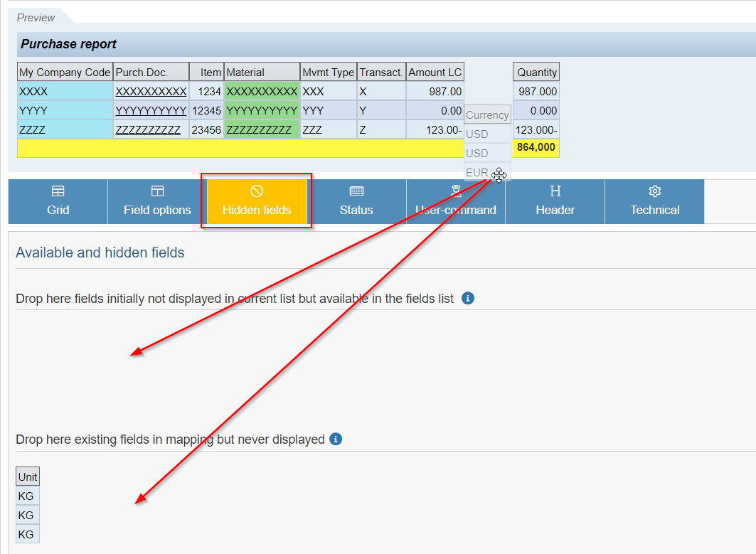Select the Status keyboard icon

tap(356, 192)
